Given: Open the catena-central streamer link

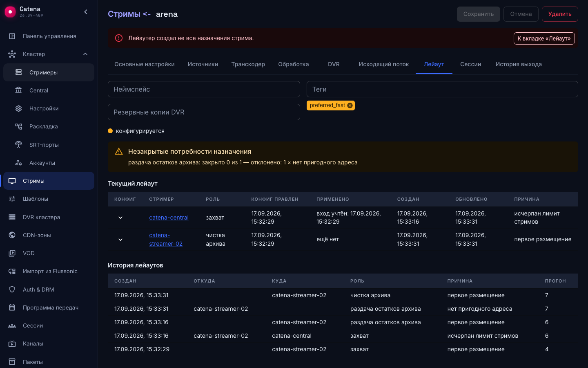Looking at the screenshot, I should [x=169, y=218].
